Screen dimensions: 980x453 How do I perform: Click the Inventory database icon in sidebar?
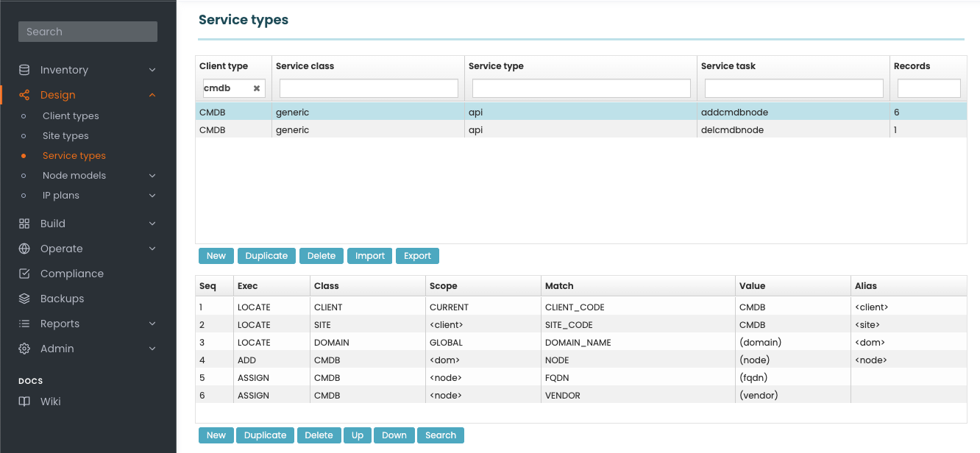24,70
